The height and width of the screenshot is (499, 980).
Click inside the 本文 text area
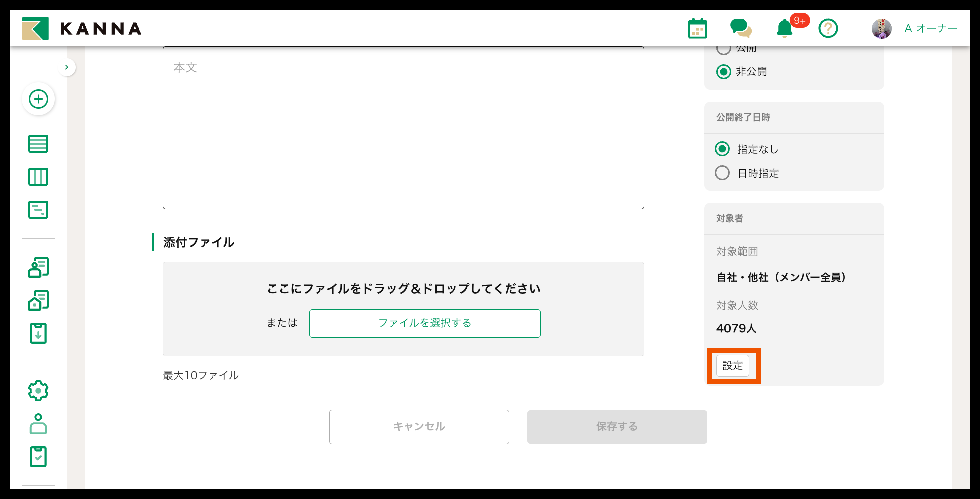(403, 128)
